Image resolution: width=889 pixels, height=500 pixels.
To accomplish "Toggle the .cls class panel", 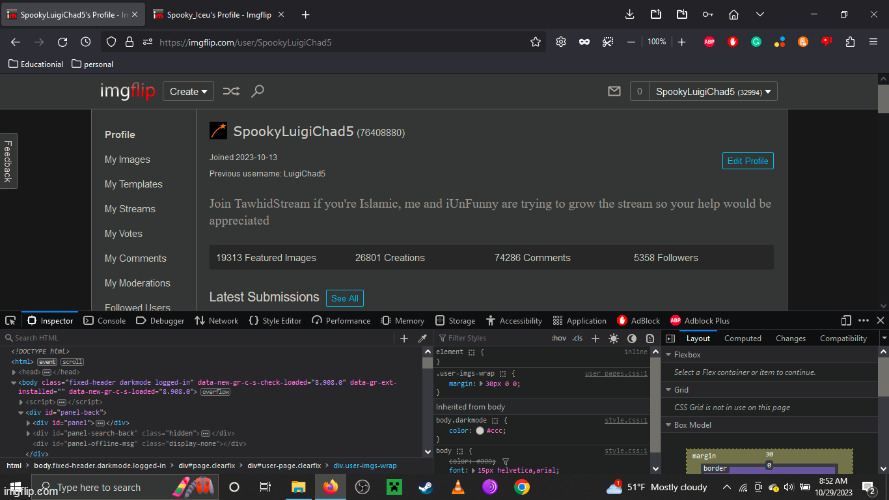I will tap(577, 338).
